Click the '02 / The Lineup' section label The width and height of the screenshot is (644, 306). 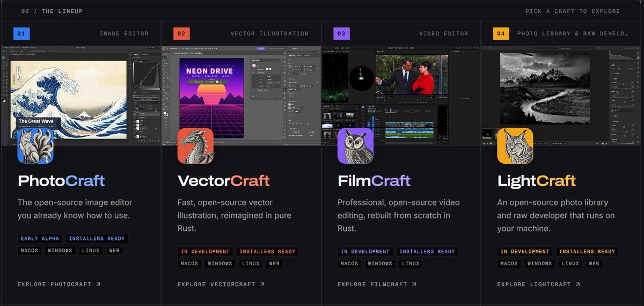pyautogui.click(x=52, y=11)
